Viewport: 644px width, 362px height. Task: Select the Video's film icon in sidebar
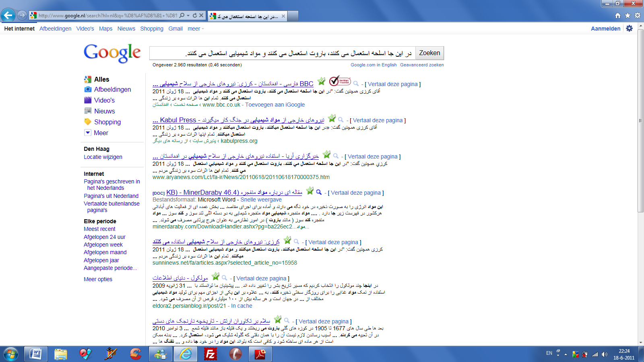tap(88, 100)
